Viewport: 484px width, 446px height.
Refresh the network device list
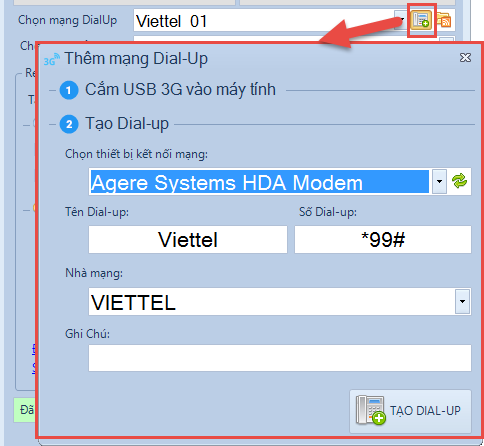click(459, 181)
